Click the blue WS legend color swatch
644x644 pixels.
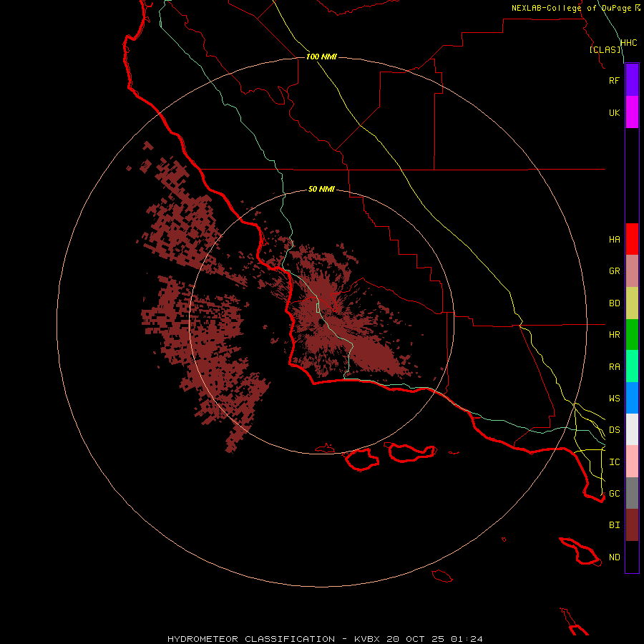pos(632,398)
